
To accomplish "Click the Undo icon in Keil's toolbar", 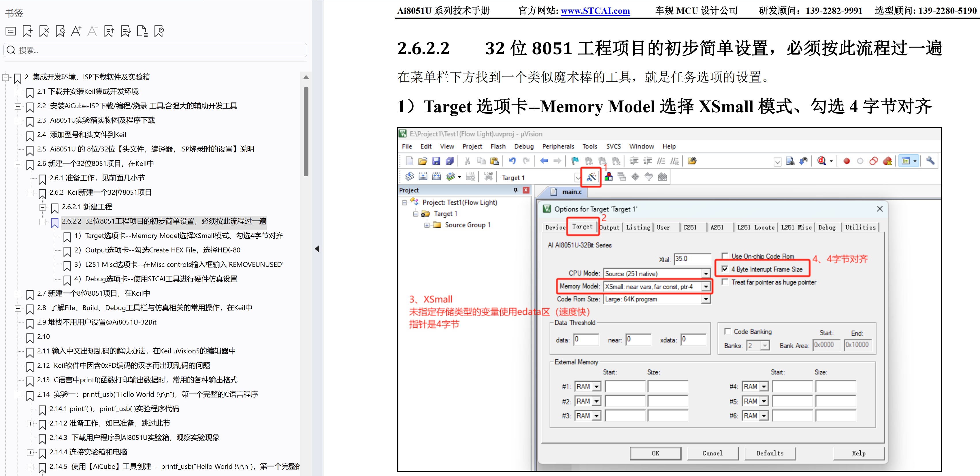I will [x=512, y=161].
